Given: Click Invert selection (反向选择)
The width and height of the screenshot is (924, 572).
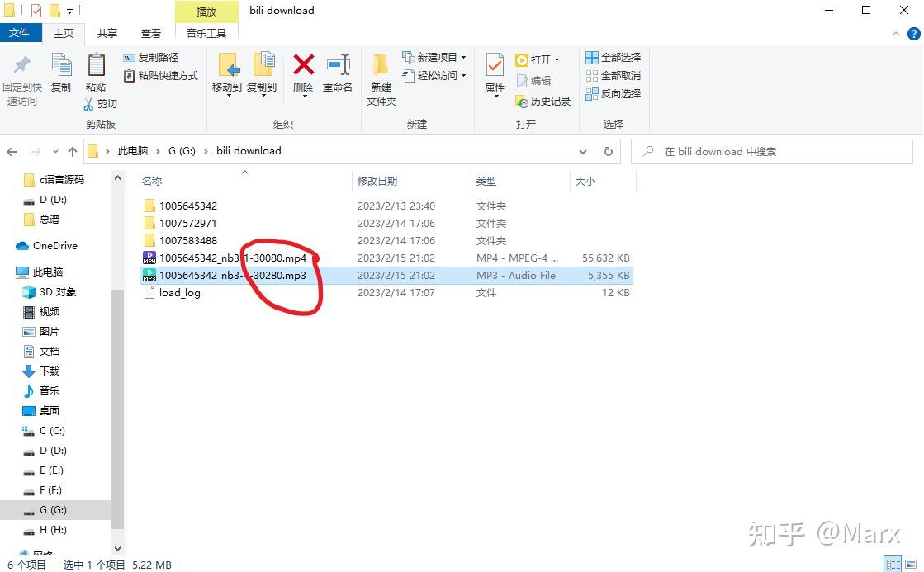Looking at the screenshot, I should coord(613,93).
